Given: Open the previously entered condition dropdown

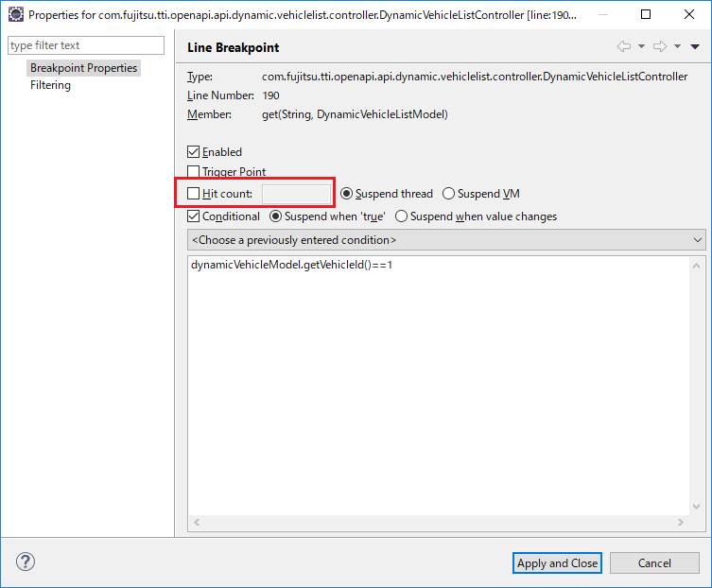Looking at the screenshot, I should 446,240.
